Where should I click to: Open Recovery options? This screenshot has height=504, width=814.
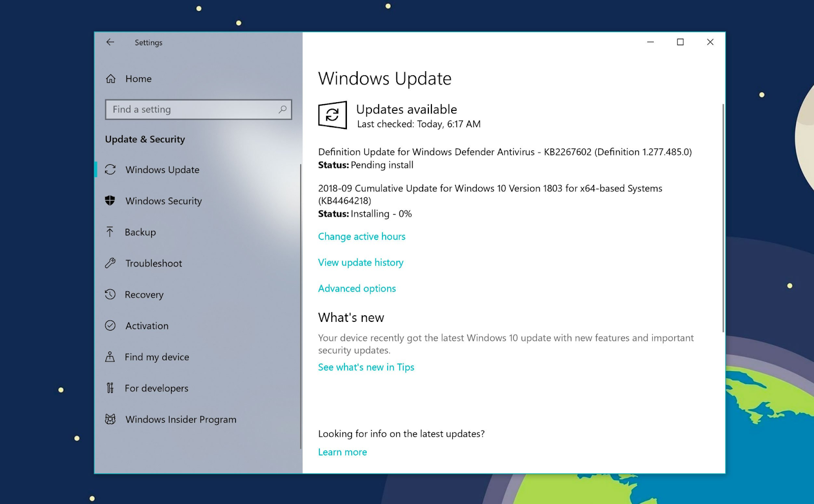point(144,295)
